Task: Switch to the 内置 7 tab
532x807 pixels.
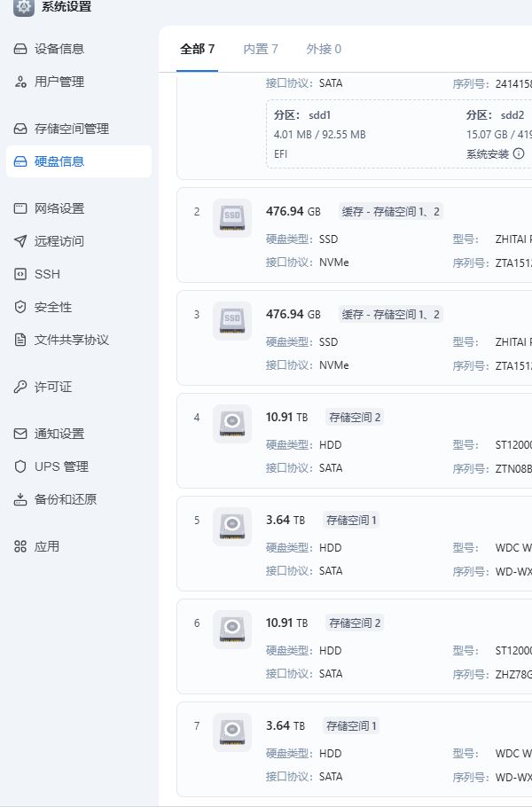Action: 261,49
